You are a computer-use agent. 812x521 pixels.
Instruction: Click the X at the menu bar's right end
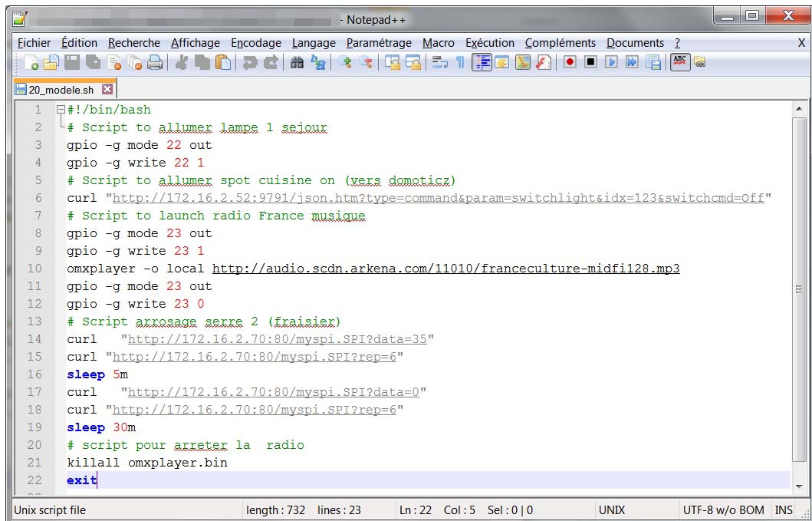[x=801, y=43]
